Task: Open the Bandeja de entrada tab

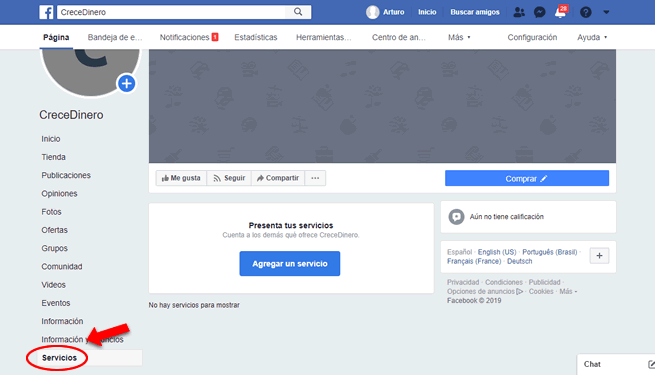Action: coord(115,37)
